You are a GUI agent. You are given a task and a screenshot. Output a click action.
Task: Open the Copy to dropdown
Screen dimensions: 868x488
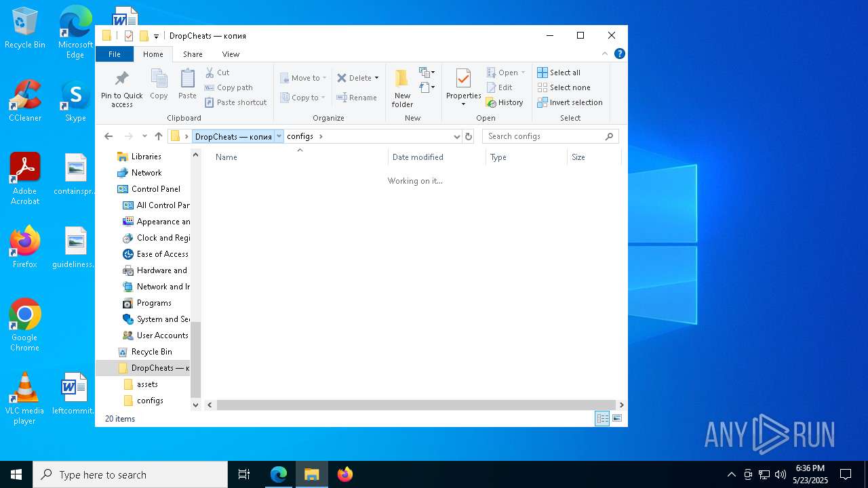pos(302,98)
